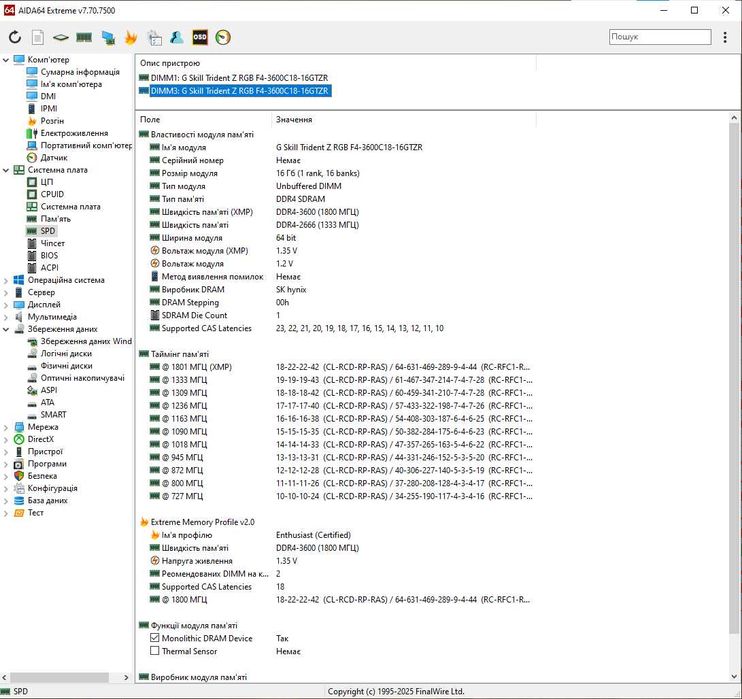
Task: Select Сумарна інформація in the tree
Action: (x=80, y=72)
